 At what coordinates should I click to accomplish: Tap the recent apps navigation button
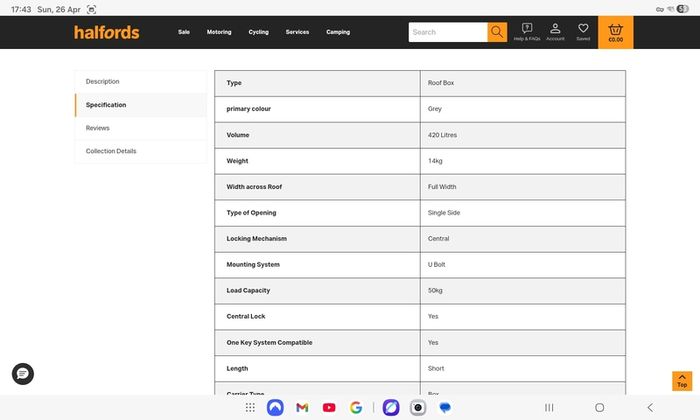[x=549, y=408]
